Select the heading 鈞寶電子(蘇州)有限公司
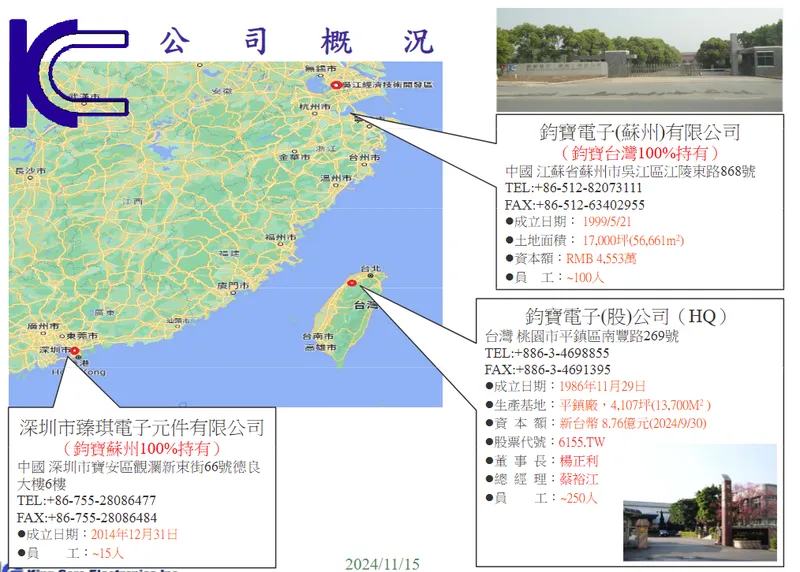The width and height of the screenshot is (800, 572). (x=640, y=132)
